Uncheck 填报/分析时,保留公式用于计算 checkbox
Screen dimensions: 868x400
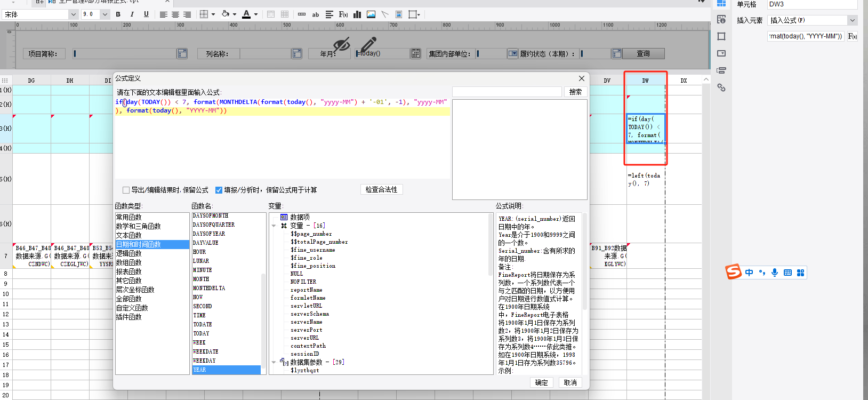pos(219,190)
